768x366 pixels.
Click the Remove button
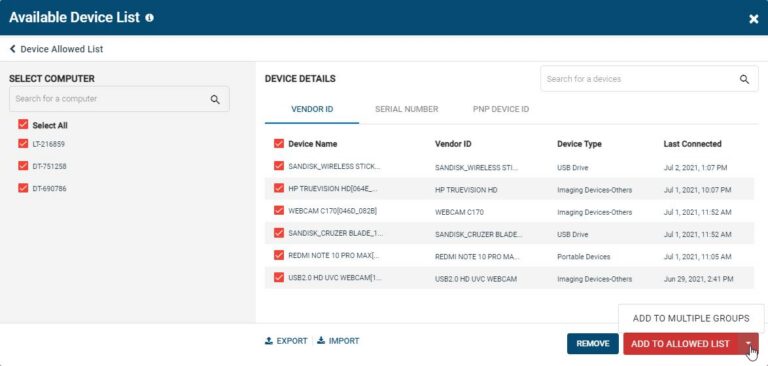click(x=593, y=344)
